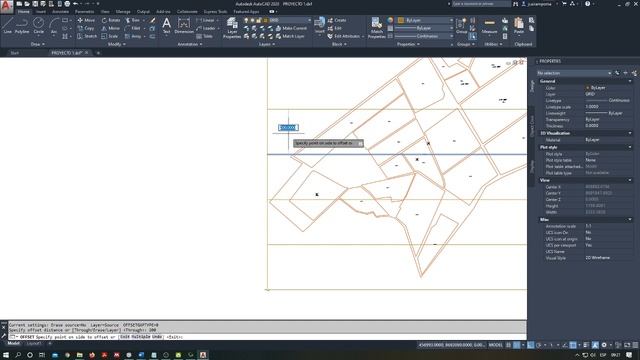Click the Fillet tool
This screenshot has width=640, height=360.
point(133,28)
